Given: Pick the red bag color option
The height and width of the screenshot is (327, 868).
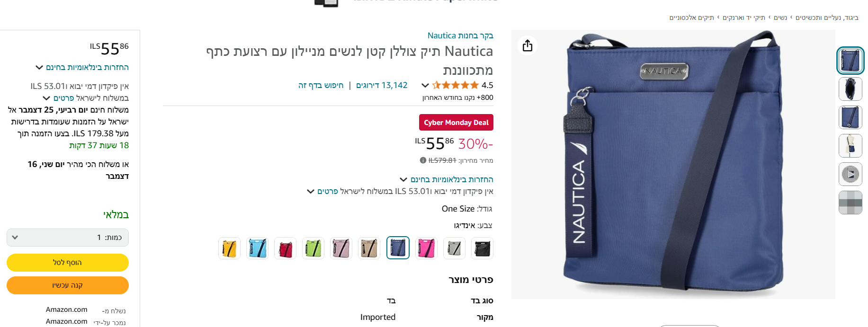Looking at the screenshot, I should point(286,248).
